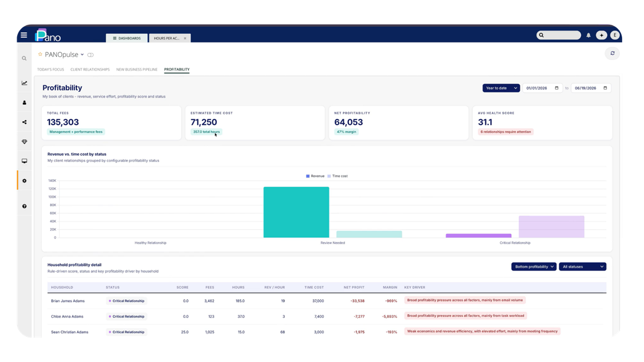Screen dimensions: 644x362
Task: Open the sidebar diamond icon
Action: [x=24, y=141]
